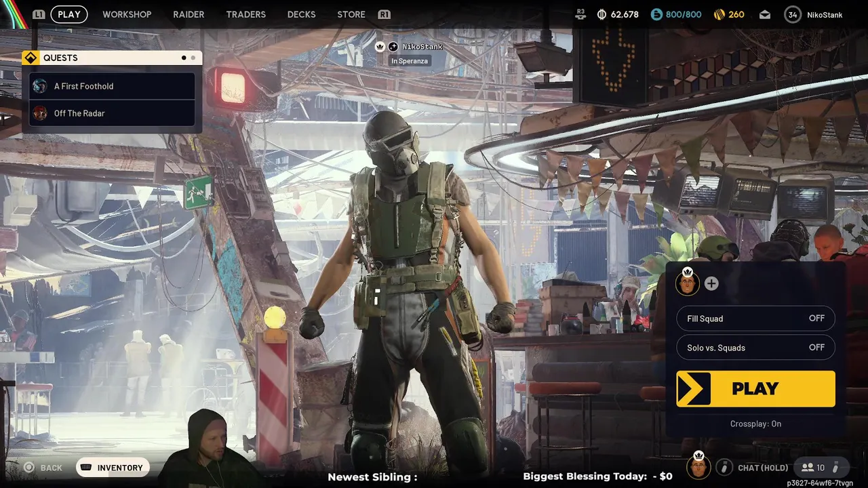868x488 pixels.
Task: Open the A First Foothold quest
Action: (112, 86)
